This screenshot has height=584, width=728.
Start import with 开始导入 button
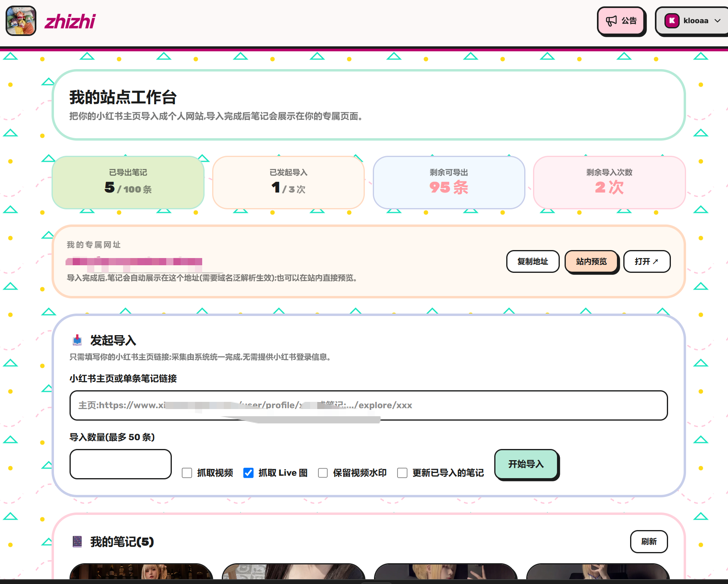pos(526,464)
